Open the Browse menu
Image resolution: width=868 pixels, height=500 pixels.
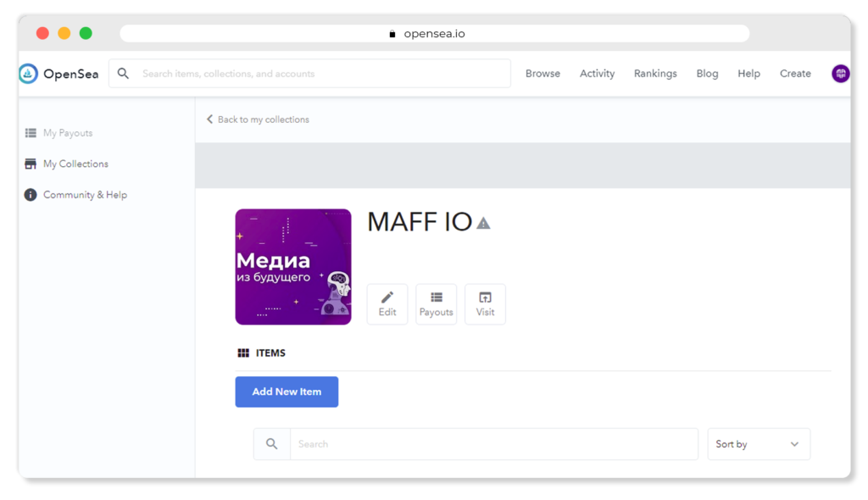pos(542,74)
